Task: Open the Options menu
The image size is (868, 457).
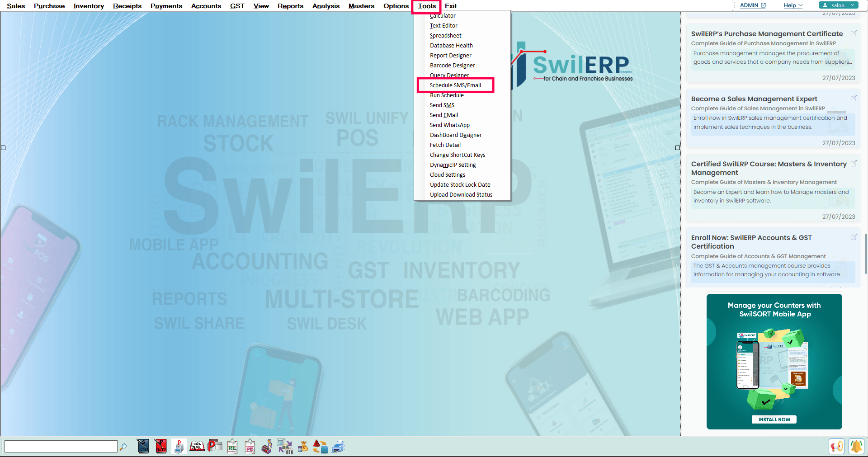Action: 396,6
